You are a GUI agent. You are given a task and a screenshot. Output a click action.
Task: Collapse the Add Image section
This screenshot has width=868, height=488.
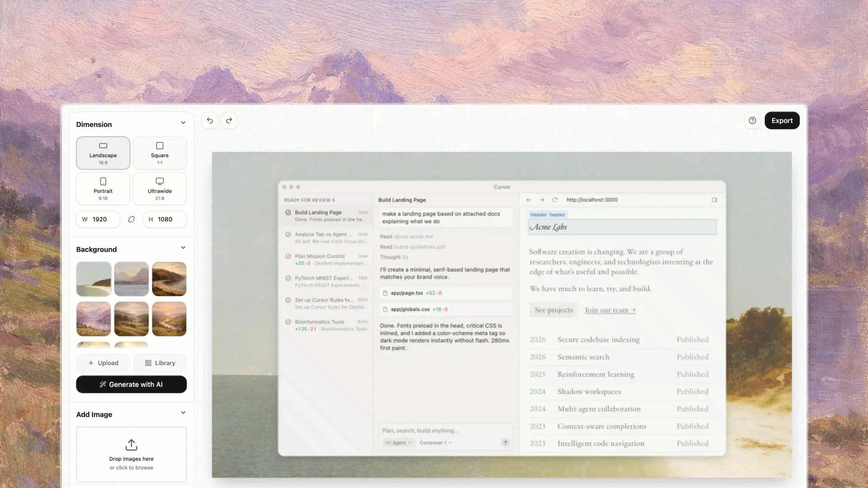click(183, 413)
